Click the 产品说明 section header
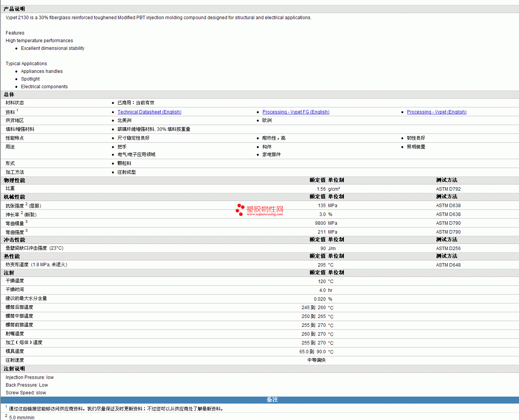Image resolution: width=519 pixels, height=420 pixels. pyautogui.click(x=14, y=9)
